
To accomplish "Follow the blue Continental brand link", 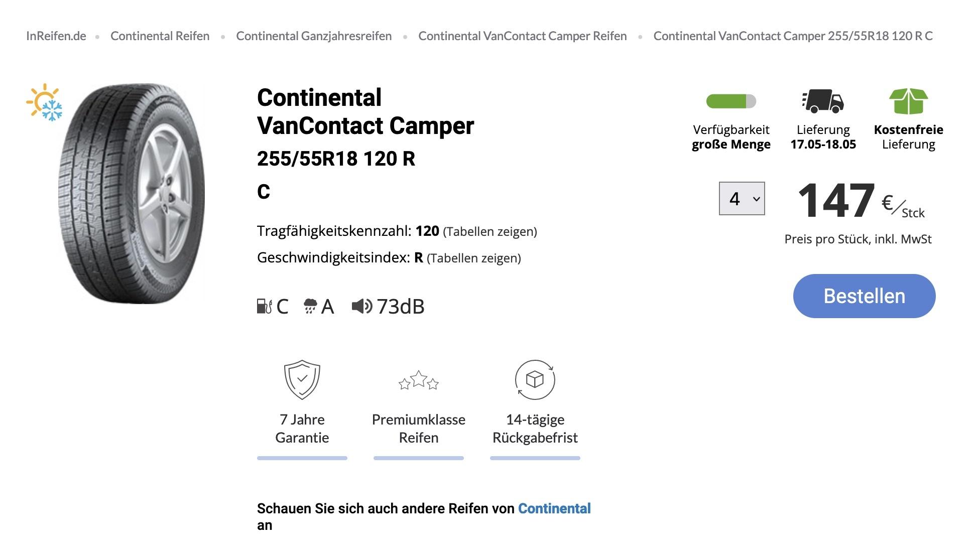I will click(x=554, y=508).
